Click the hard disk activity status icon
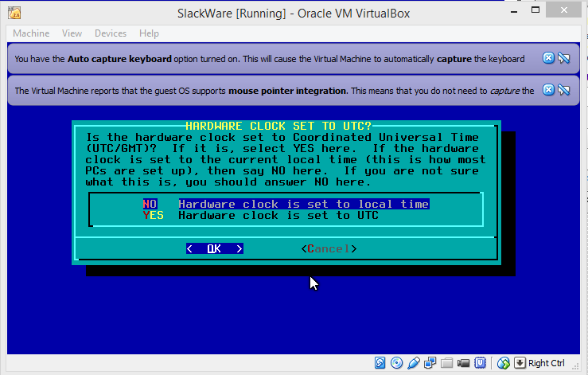This screenshot has width=588, height=375. coord(380,362)
